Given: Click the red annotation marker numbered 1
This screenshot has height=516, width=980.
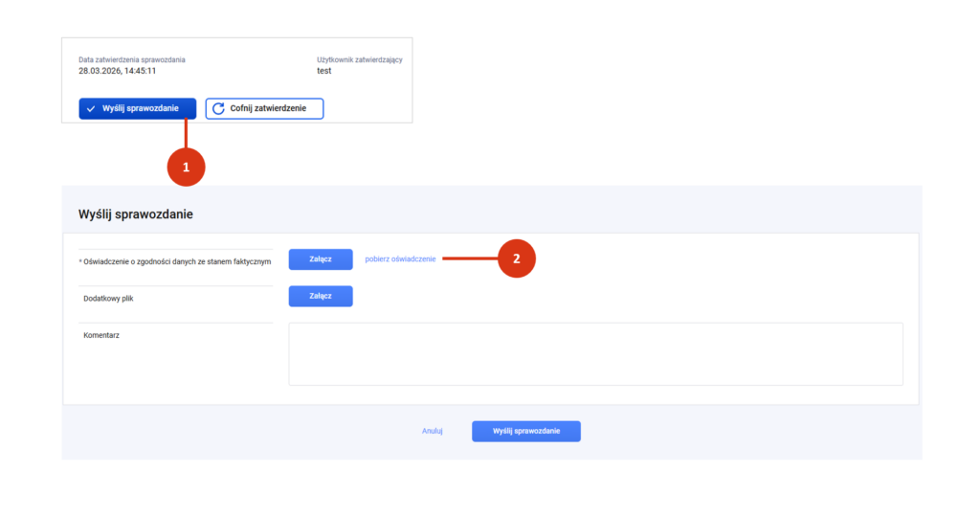Looking at the screenshot, I should pos(186,167).
